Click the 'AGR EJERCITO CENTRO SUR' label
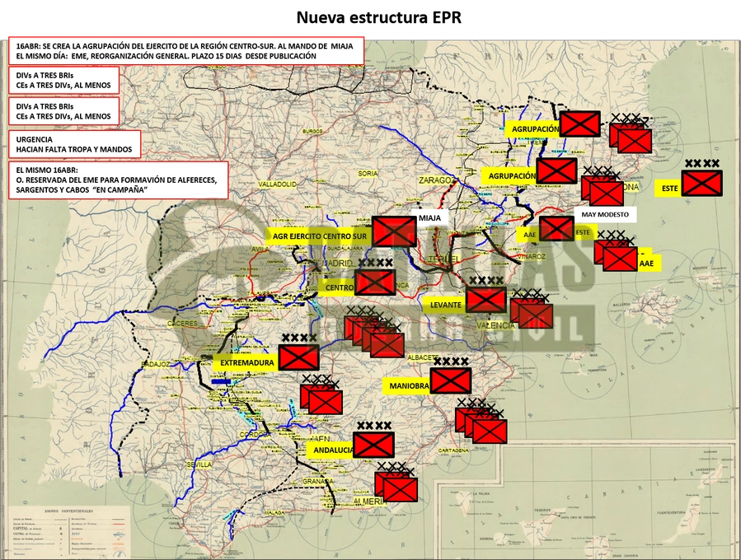This screenshot has height=560, width=741. (319, 236)
